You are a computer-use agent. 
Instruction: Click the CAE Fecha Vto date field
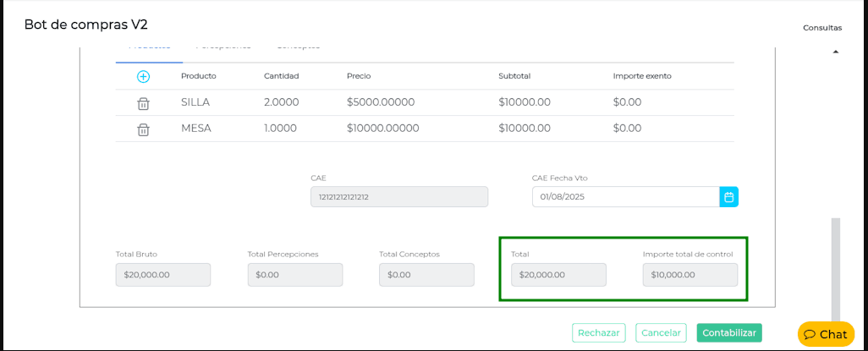tap(625, 197)
